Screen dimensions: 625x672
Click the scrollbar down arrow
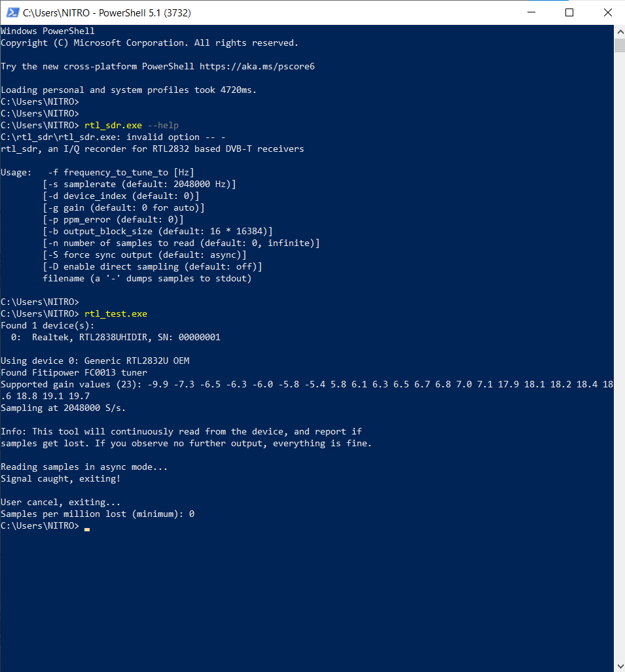[x=620, y=666]
